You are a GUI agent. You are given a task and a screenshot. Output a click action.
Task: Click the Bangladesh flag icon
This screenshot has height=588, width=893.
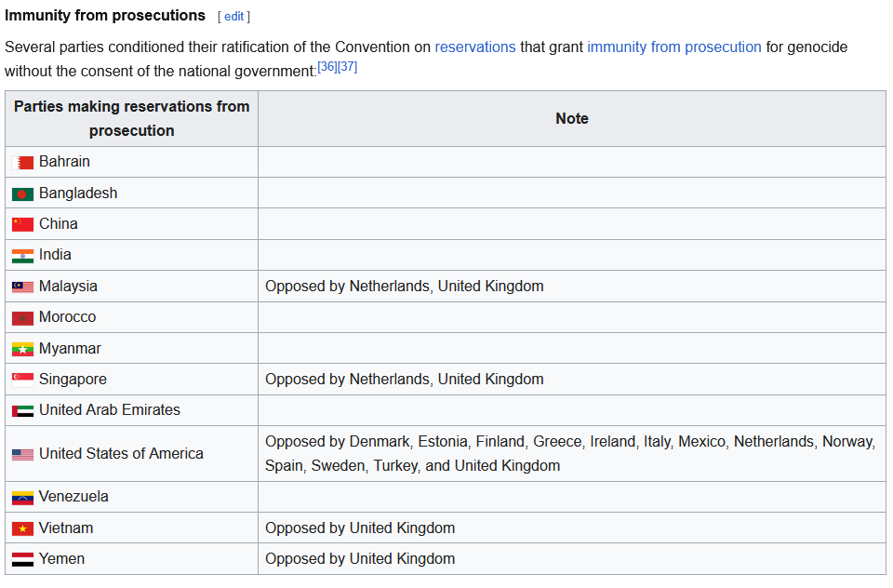(22, 194)
